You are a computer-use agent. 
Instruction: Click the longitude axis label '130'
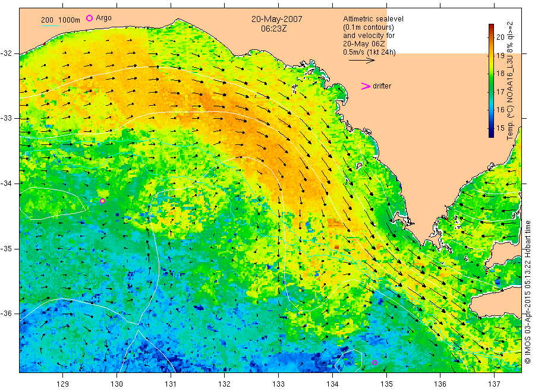pos(117,384)
